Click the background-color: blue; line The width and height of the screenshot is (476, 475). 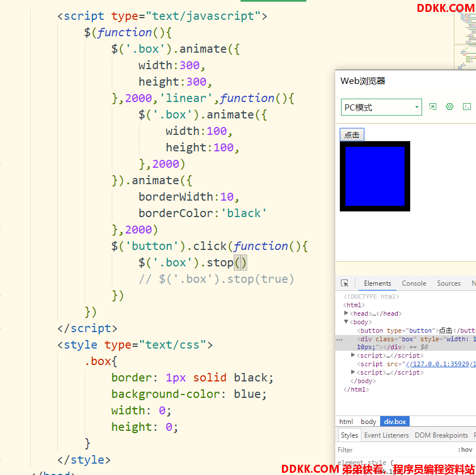[189, 394]
